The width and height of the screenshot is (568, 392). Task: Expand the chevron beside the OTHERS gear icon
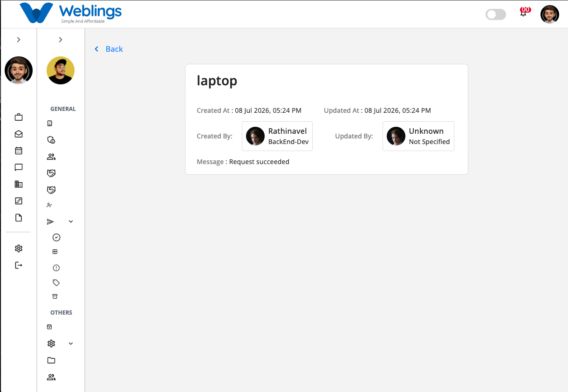pos(71,344)
